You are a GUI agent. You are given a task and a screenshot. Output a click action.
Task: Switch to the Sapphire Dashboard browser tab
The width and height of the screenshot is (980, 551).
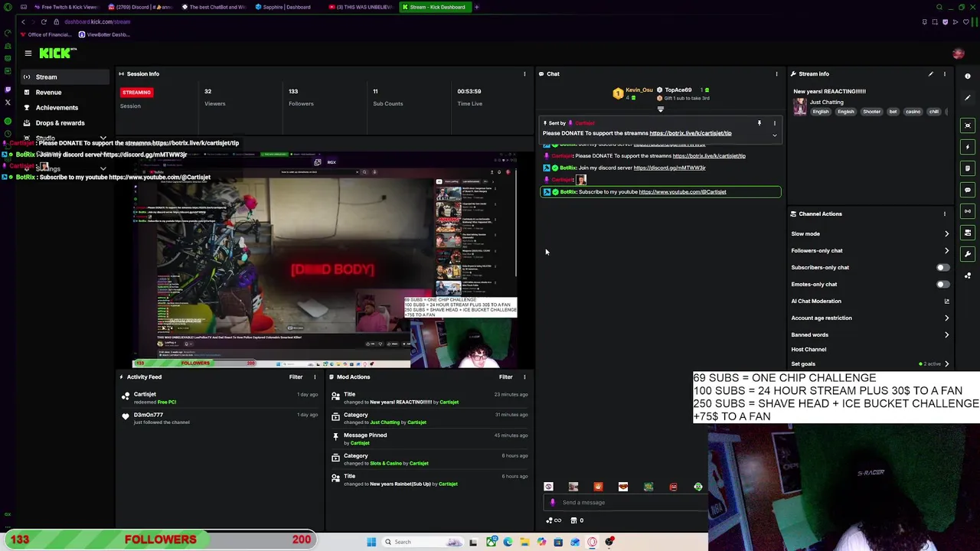coord(285,7)
